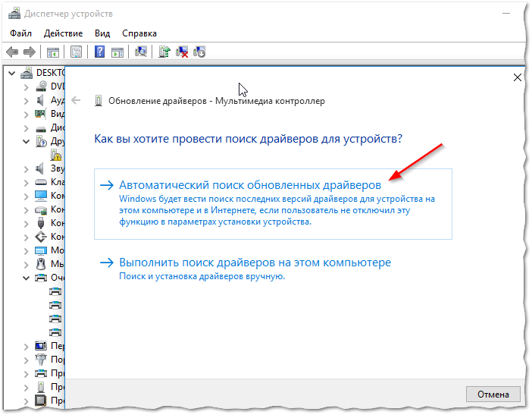Click the Properties toolbar icon
Viewport: 532px width, 415px height.
[x=76, y=52]
